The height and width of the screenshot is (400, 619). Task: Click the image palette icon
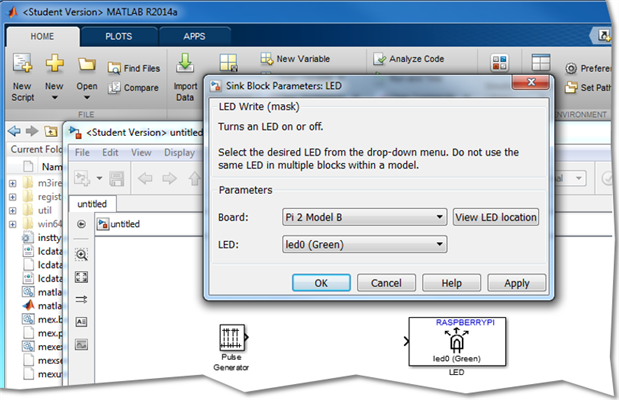pos(81,344)
